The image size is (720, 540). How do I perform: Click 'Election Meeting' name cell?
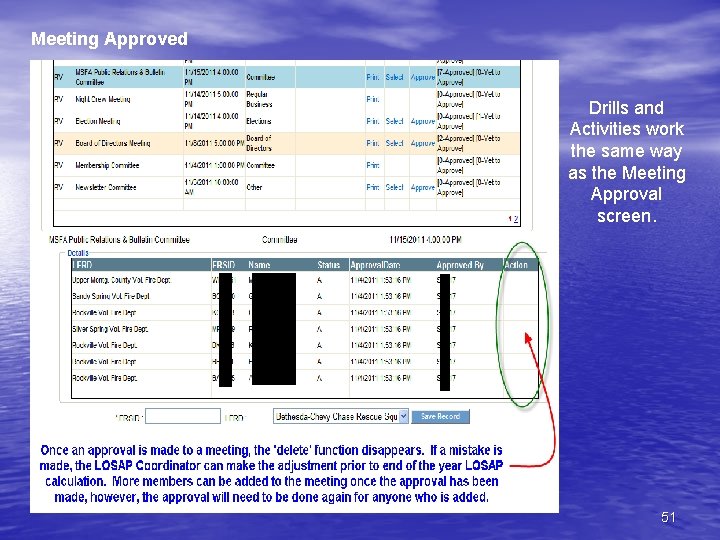pyautogui.click(x=98, y=121)
